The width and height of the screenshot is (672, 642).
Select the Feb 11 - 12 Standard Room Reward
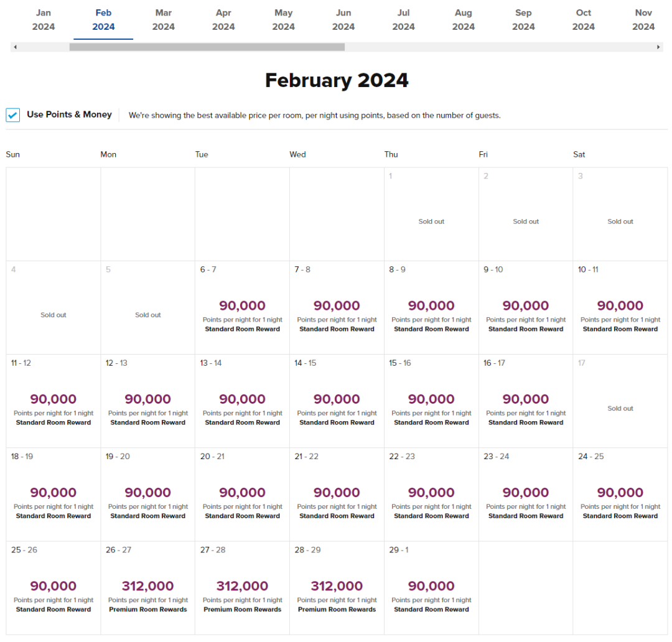coord(54,401)
